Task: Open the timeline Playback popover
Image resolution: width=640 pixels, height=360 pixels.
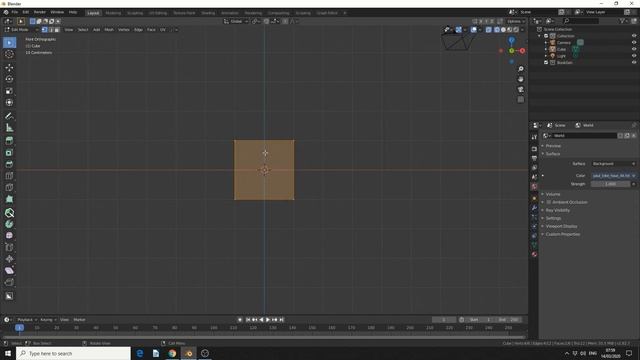Action: pyautogui.click(x=27, y=320)
